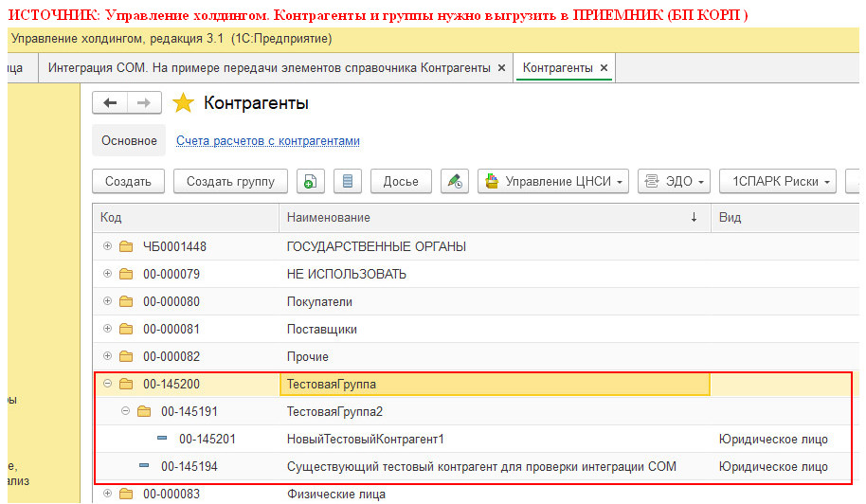Screen dimensions: 866x504
Task: Select the Поставщики name cell
Action: (x=495, y=329)
